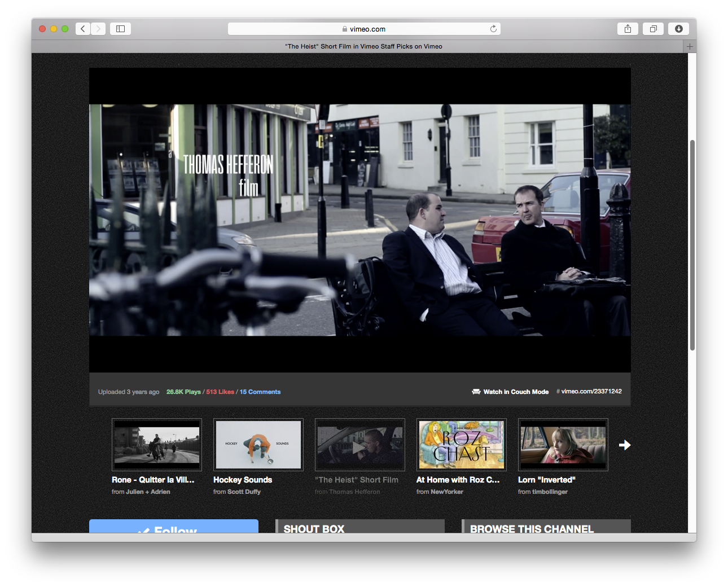
Task: Click the couch icon beside Couch Mode
Action: [x=476, y=392]
